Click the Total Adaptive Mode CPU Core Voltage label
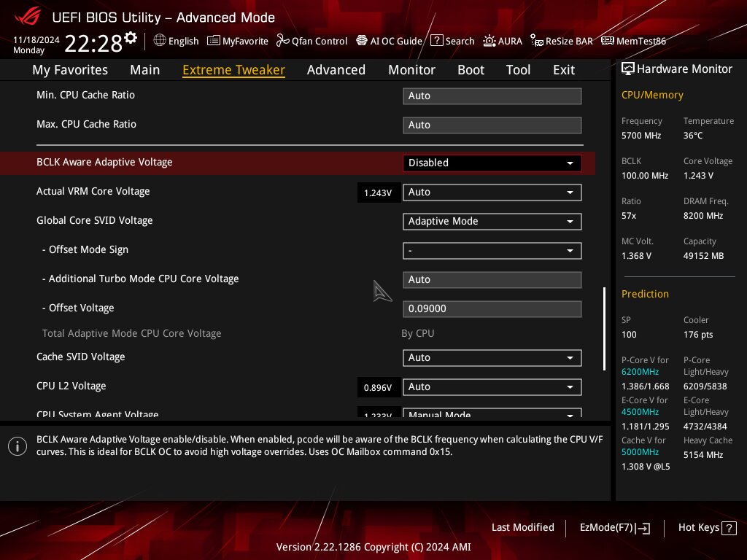This screenshot has width=747, height=560. (x=131, y=333)
